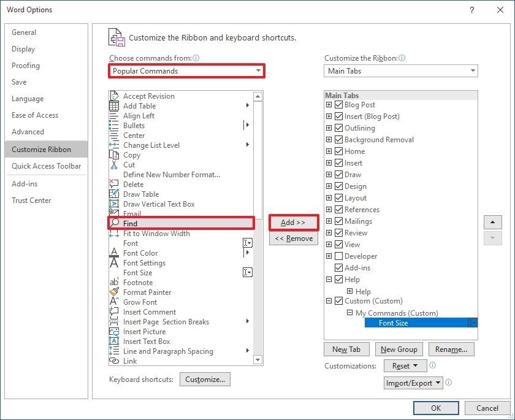Image resolution: width=515 pixels, height=420 pixels.
Task: Expand the Mailings tab node
Action: (x=329, y=221)
